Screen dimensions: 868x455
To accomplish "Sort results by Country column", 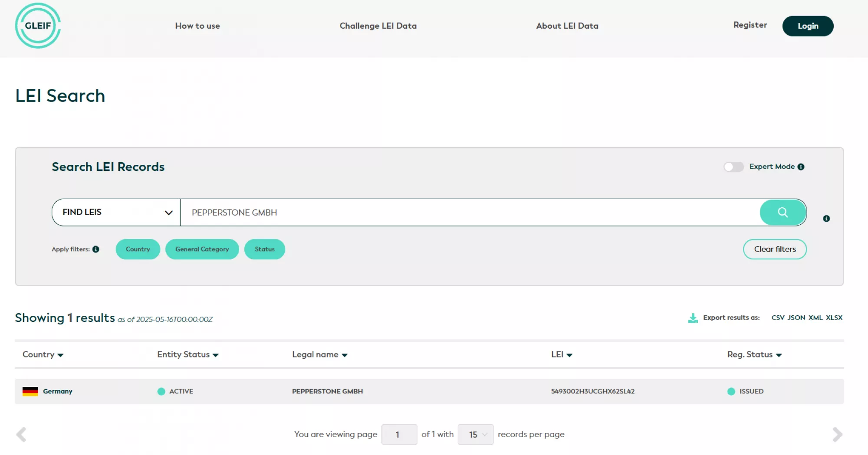I will pyautogui.click(x=43, y=355).
